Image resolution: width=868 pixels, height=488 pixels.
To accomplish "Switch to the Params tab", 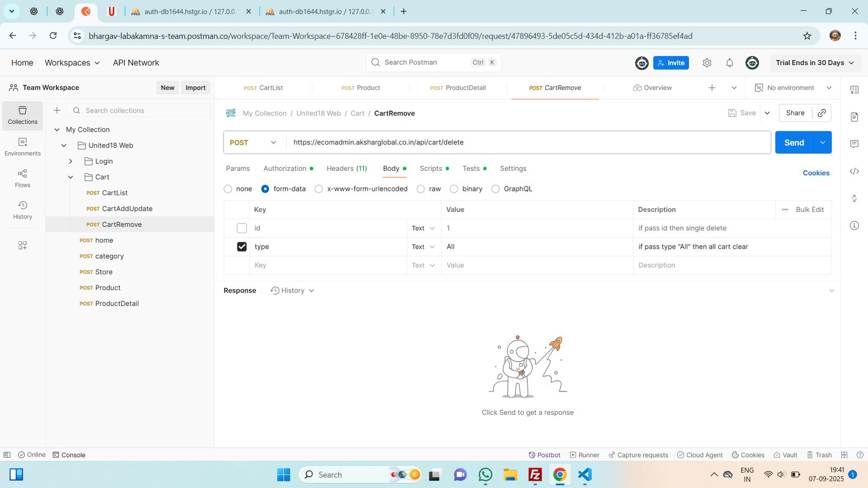I will (238, 169).
